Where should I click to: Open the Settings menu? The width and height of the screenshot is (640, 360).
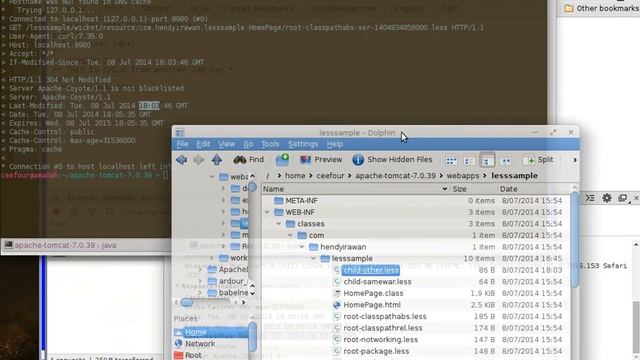click(x=303, y=144)
